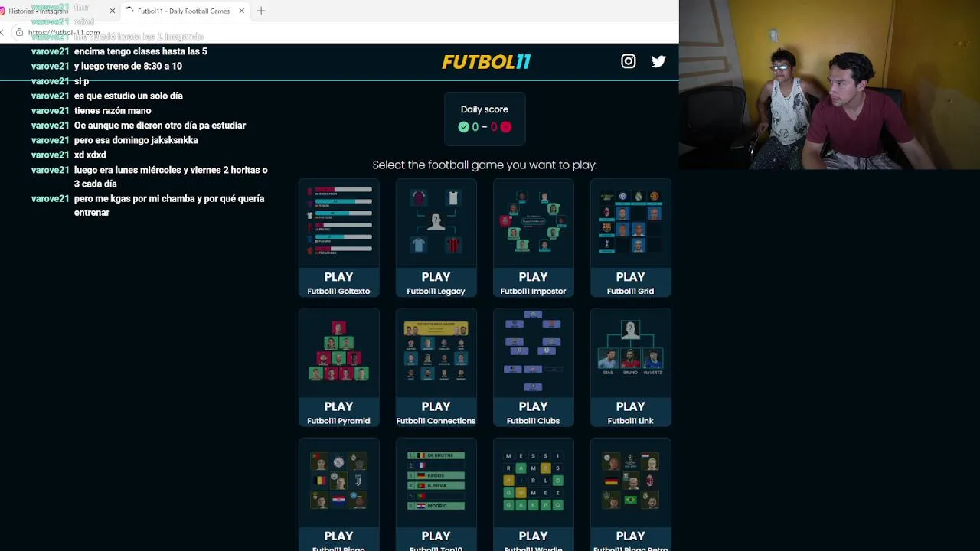Click the Daily score box
Viewport: 980px width, 551px height.
coord(485,119)
